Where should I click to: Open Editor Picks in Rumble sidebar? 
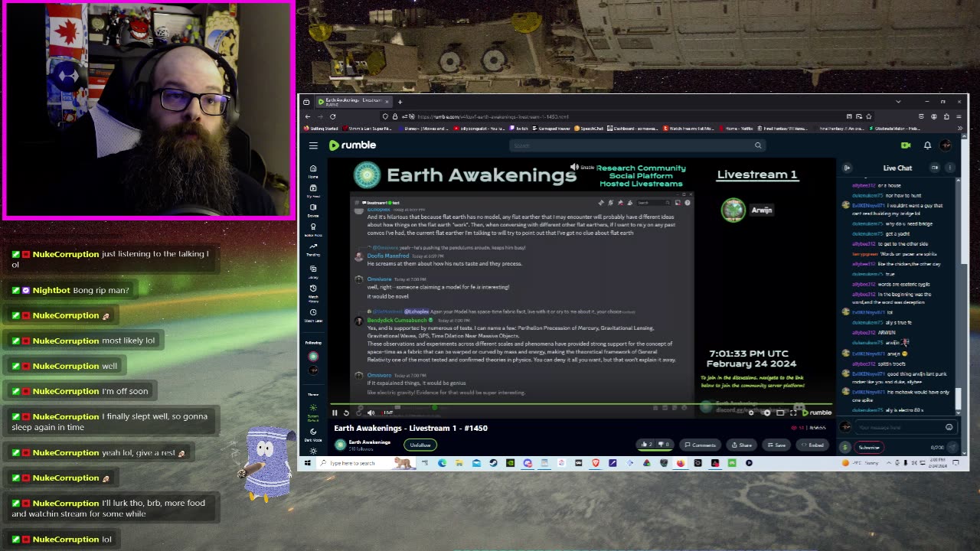click(x=313, y=230)
